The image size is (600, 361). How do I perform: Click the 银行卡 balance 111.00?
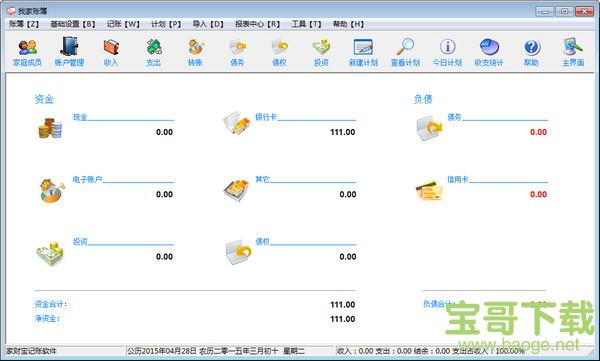tap(342, 132)
